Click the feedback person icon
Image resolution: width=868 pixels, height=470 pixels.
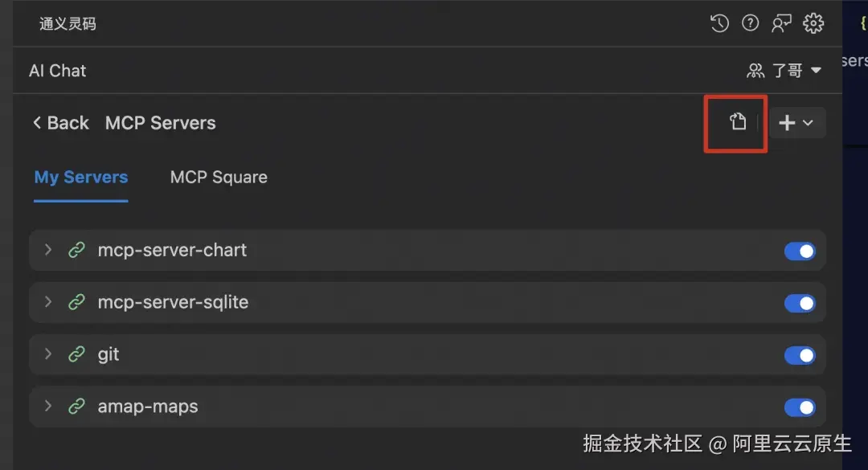coord(781,23)
